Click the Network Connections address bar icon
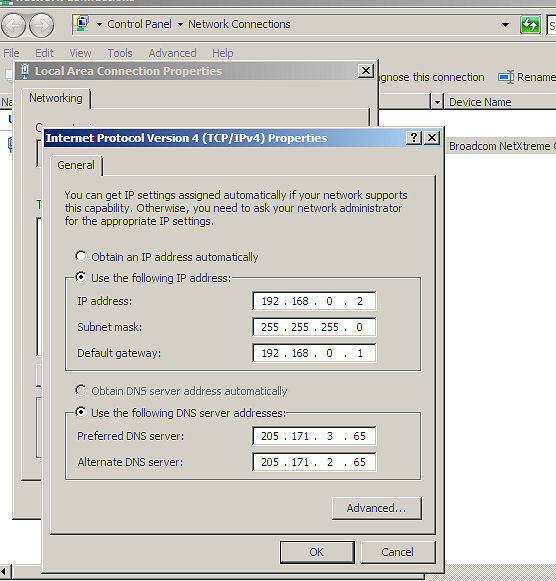The image size is (556, 581). pyautogui.click(x=81, y=24)
